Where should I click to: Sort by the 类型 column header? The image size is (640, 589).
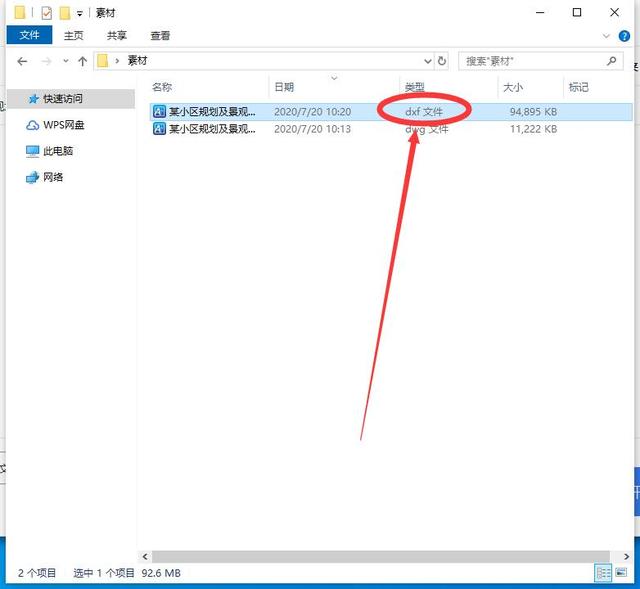pos(448,87)
